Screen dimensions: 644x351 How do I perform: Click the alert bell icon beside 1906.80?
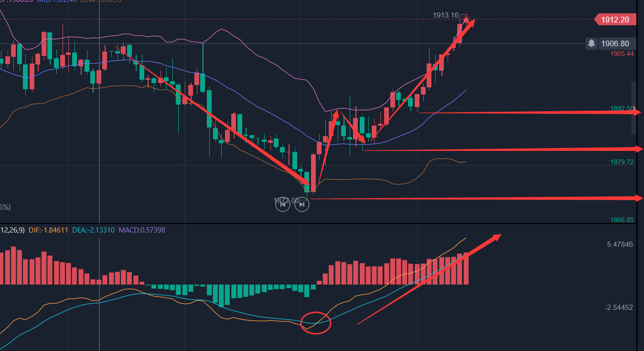coord(591,43)
